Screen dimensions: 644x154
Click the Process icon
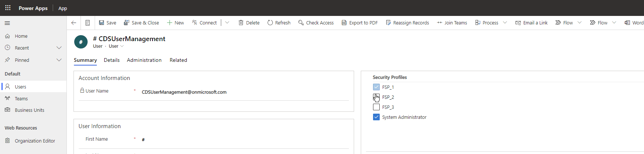point(478,23)
